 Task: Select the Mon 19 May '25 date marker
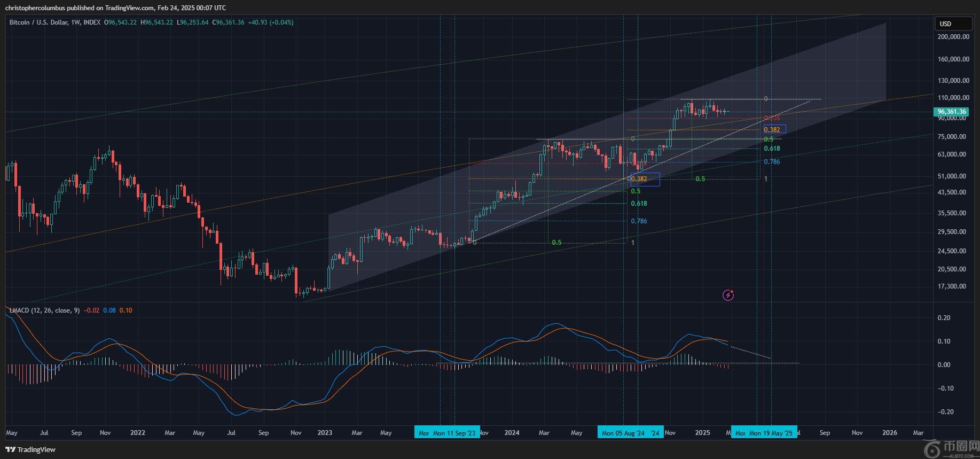(771, 433)
